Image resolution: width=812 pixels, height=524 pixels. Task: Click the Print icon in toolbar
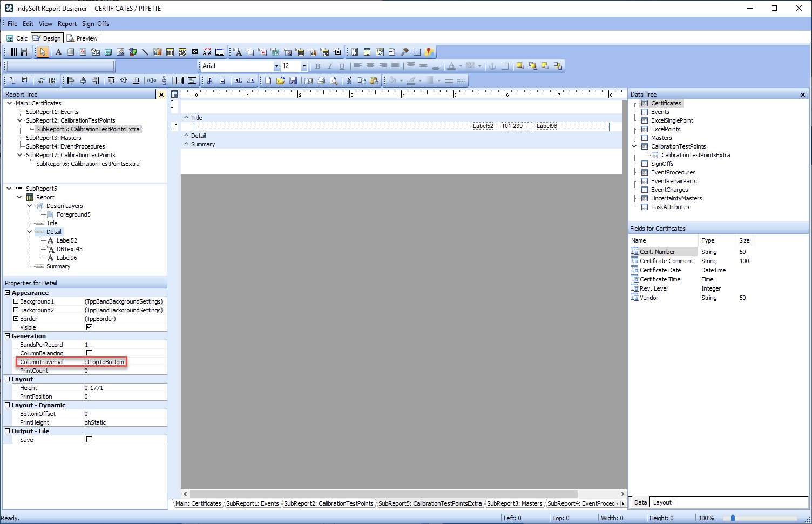(x=321, y=80)
